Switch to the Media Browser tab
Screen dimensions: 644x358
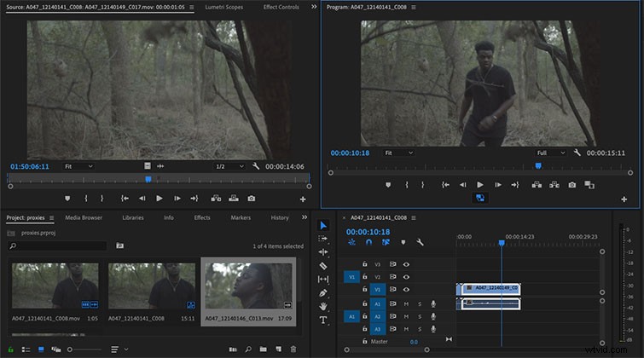[x=84, y=217]
